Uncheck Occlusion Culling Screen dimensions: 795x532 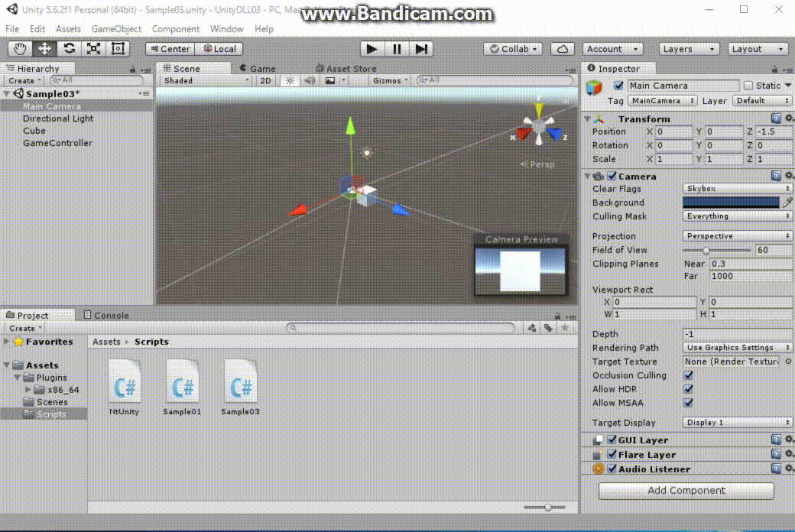pos(689,375)
